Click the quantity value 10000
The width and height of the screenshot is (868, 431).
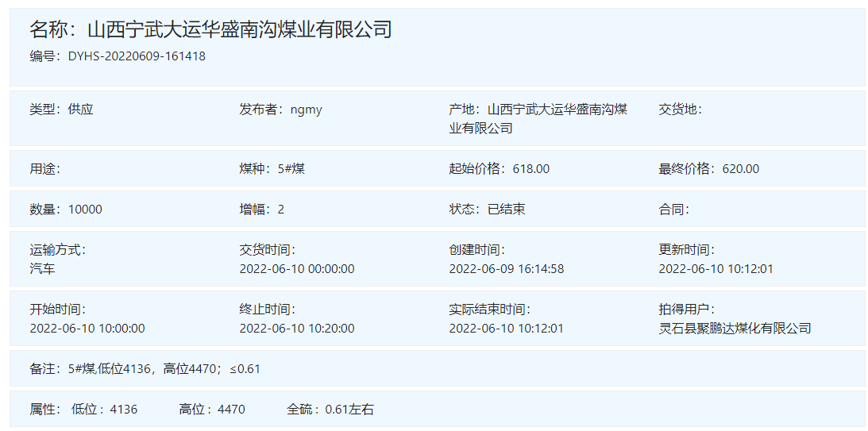tap(85, 210)
